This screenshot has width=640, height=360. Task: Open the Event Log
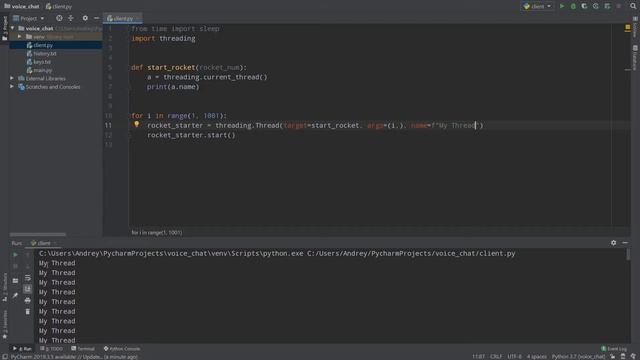coord(614,349)
